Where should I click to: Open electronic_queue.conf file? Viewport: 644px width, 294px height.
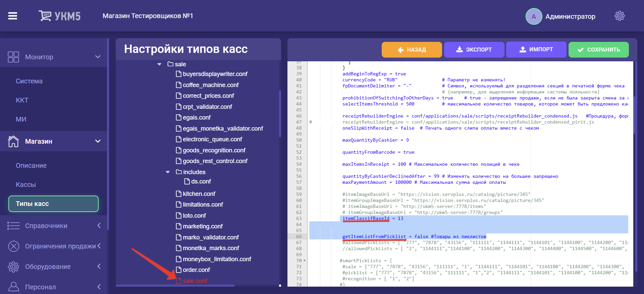[212, 139]
